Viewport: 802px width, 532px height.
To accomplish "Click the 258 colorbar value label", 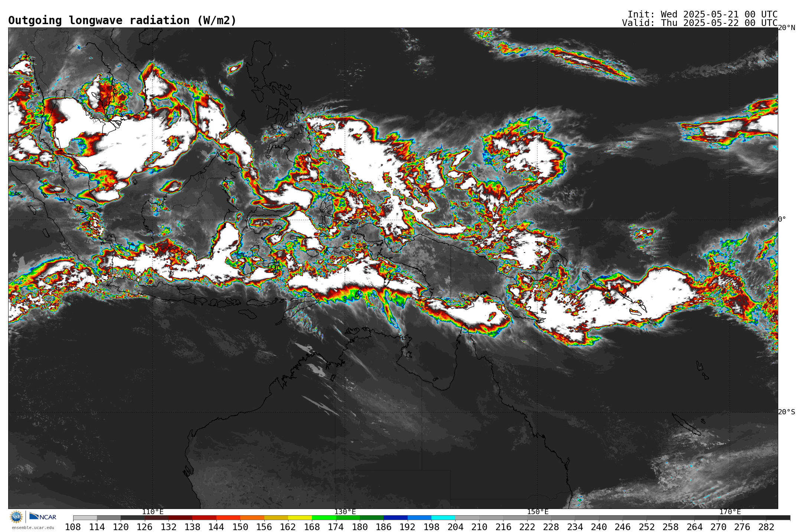I will pos(671,527).
